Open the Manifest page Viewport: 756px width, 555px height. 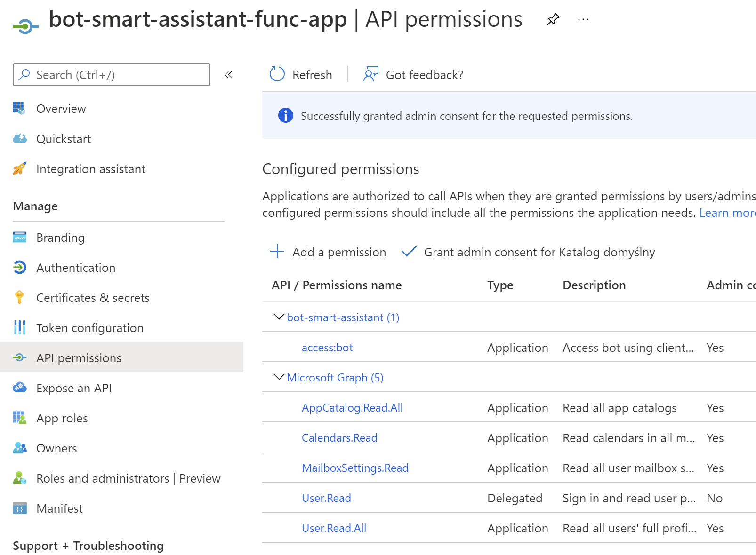click(59, 508)
